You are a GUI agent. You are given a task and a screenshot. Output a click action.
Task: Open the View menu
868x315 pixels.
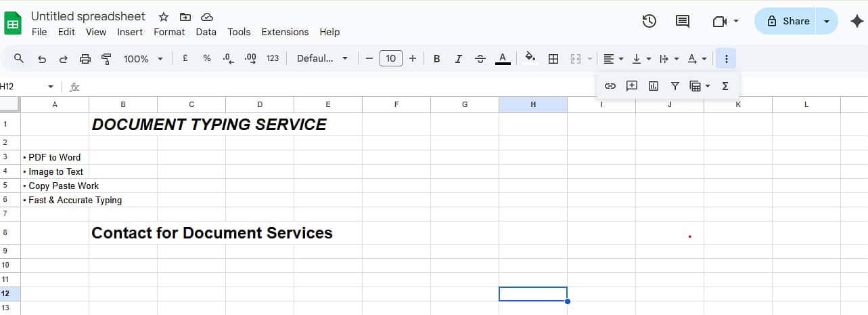pyautogui.click(x=96, y=32)
